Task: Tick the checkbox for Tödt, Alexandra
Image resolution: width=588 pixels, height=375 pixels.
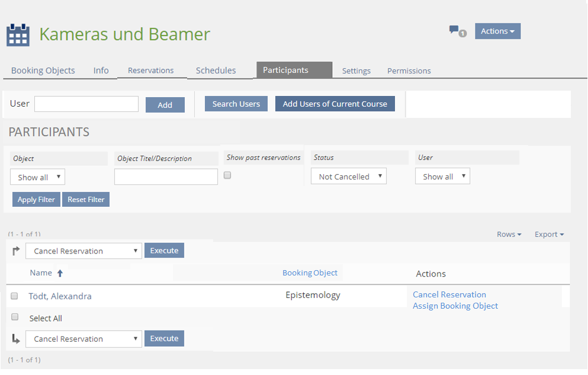Action: (x=15, y=296)
